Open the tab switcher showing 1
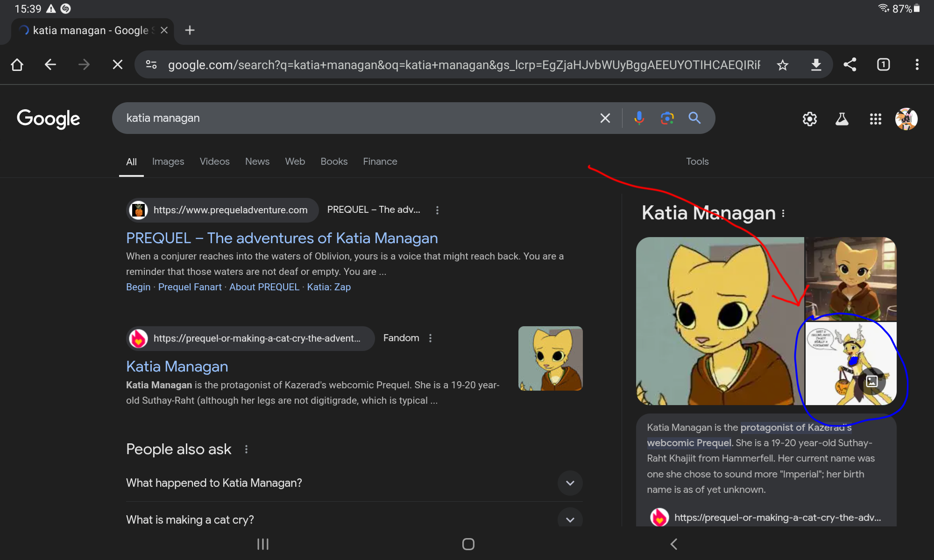 point(883,64)
